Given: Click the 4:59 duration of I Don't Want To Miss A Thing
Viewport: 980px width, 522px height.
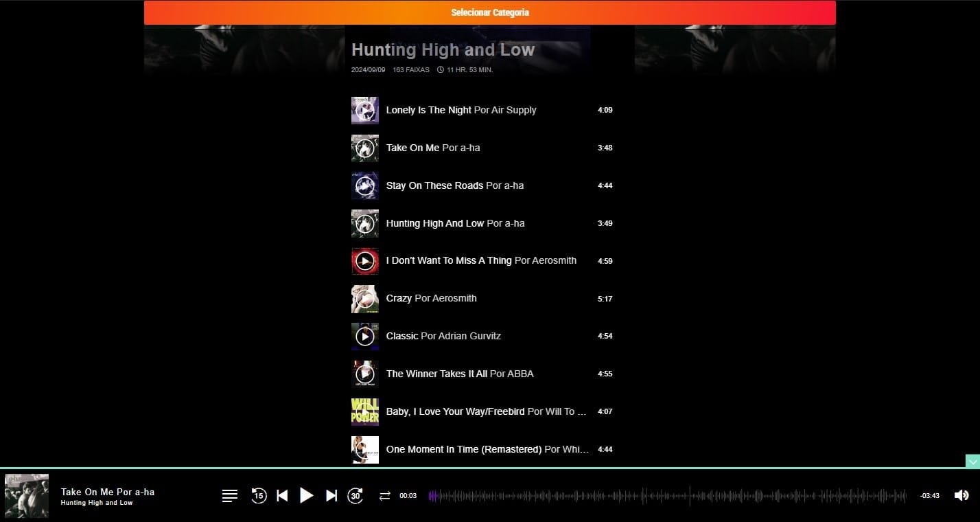Looking at the screenshot, I should pos(605,261).
